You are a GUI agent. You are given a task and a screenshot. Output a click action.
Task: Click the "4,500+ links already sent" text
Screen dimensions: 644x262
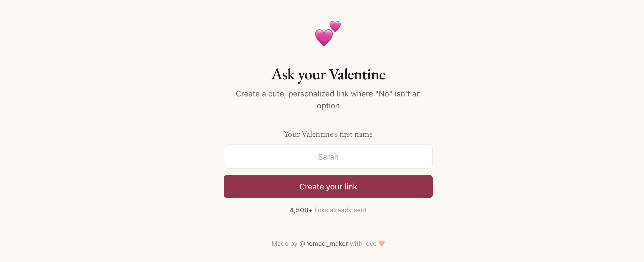click(328, 210)
